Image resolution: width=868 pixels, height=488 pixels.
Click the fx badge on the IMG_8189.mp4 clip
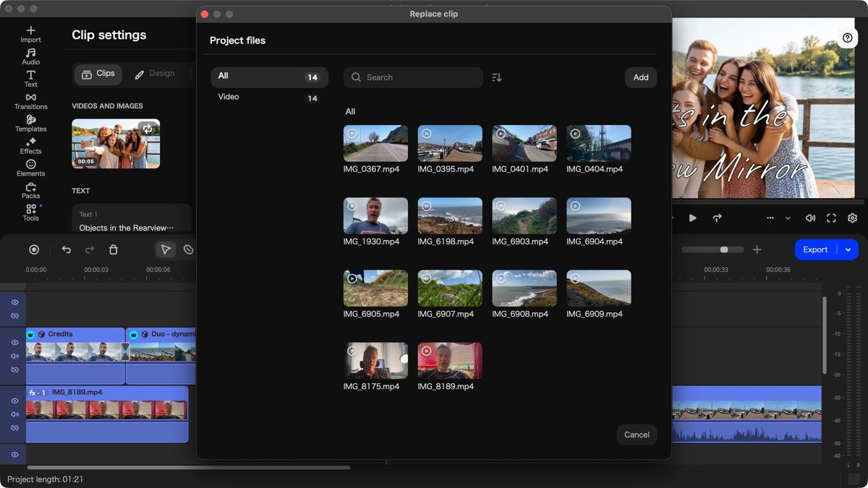point(37,393)
